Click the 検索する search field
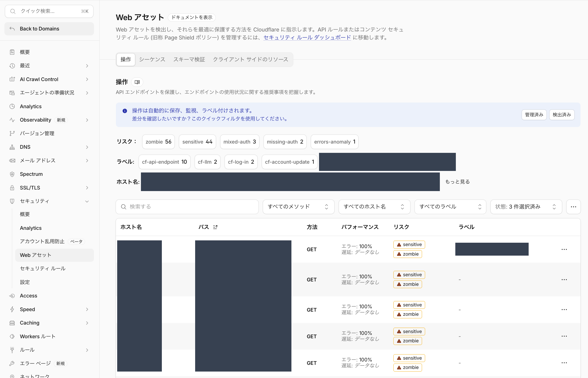The width and height of the screenshot is (588, 378). point(187,207)
